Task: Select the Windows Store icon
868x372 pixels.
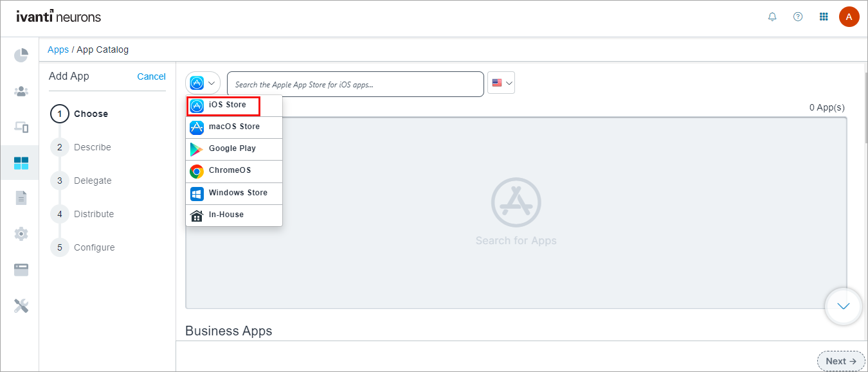Action: [197, 193]
